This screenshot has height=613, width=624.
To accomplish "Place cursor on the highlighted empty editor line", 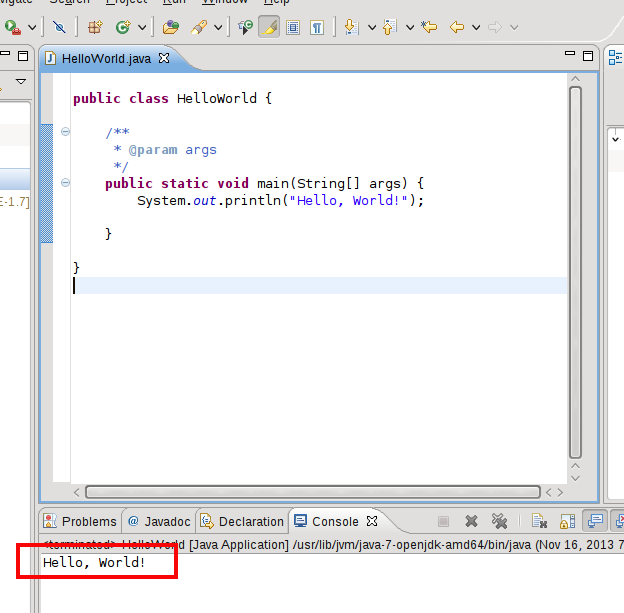I will pos(319,285).
